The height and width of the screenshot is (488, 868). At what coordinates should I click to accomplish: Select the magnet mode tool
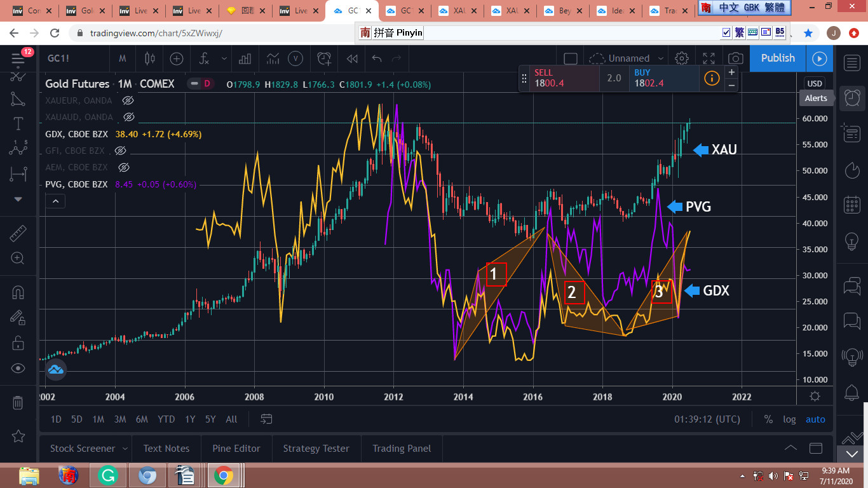pyautogui.click(x=18, y=292)
